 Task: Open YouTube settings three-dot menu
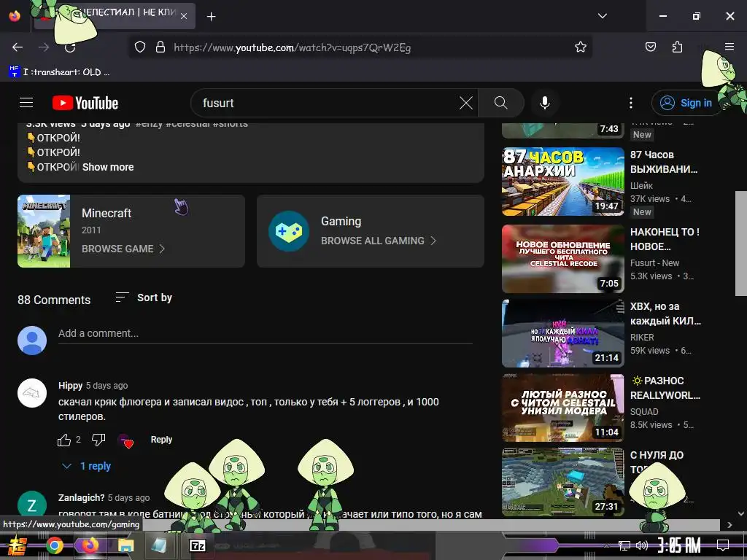coord(631,103)
